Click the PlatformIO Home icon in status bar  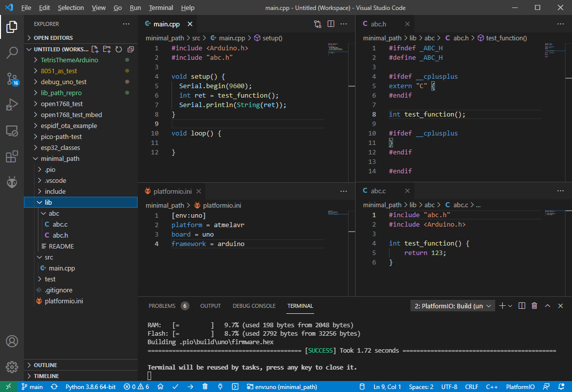coord(160,387)
